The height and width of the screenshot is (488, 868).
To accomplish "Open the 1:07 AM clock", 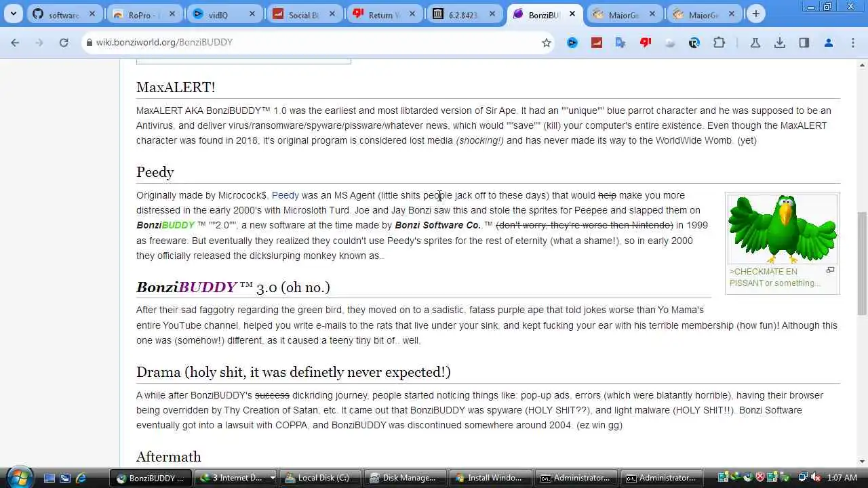I will (x=842, y=478).
